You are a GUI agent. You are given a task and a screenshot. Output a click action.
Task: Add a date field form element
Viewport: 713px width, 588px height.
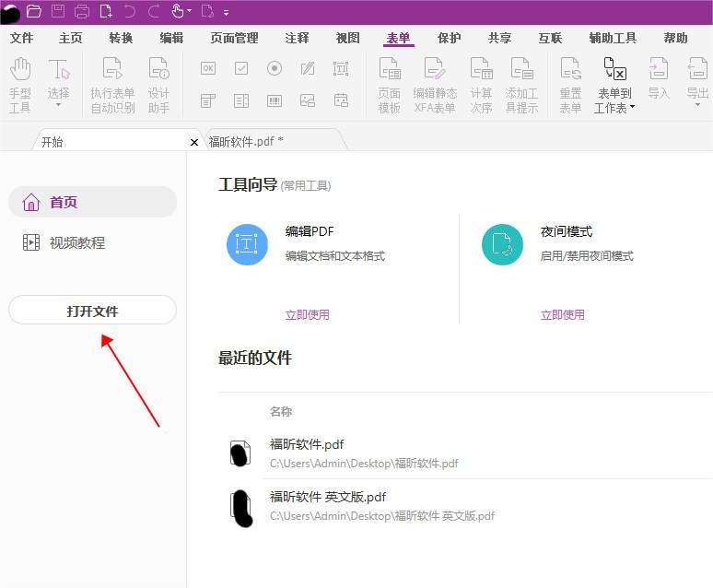(341, 100)
